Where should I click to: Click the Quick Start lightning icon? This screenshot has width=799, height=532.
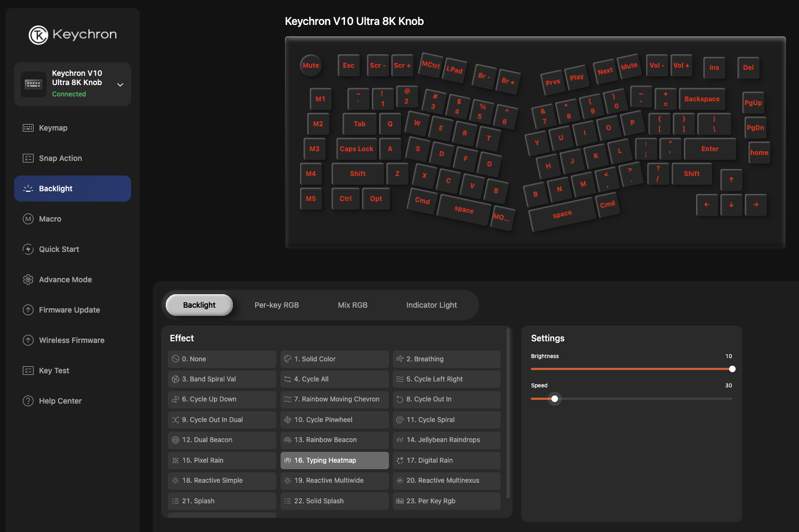click(28, 249)
